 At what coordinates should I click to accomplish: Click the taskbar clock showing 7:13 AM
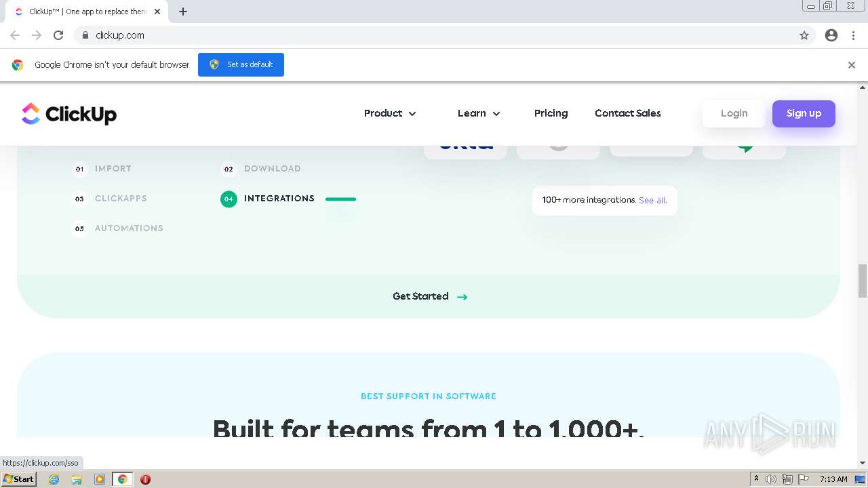[833, 479]
